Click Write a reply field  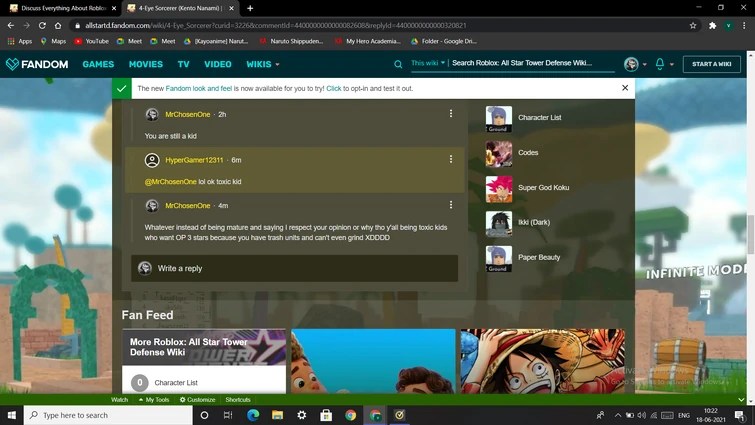(294, 268)
